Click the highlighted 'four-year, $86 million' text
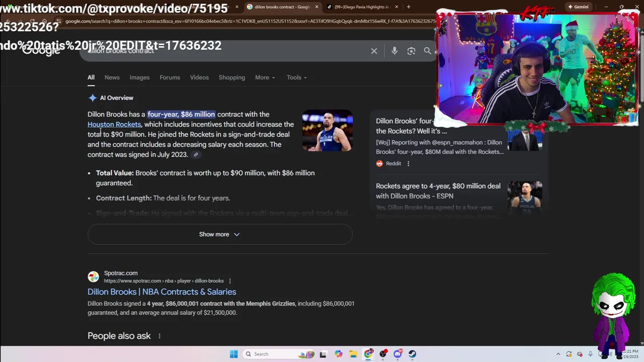Viewport: 644px width, 362px height. (181, 114)
